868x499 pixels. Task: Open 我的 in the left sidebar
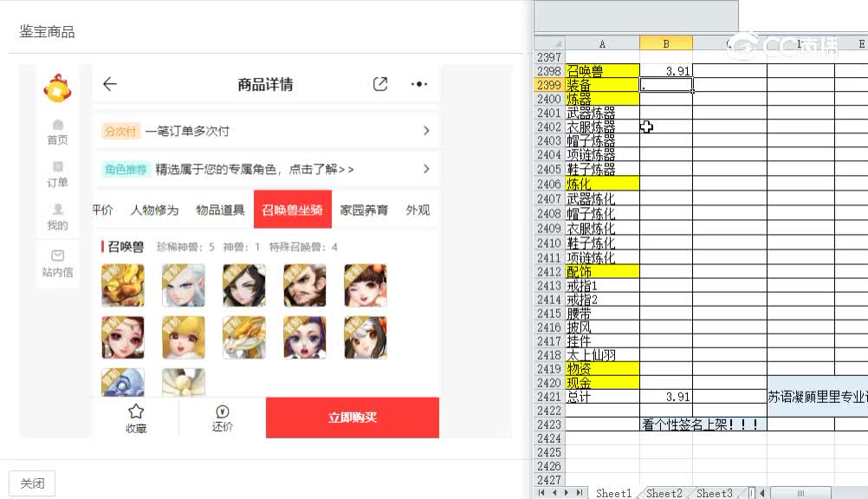click(57, 217)
